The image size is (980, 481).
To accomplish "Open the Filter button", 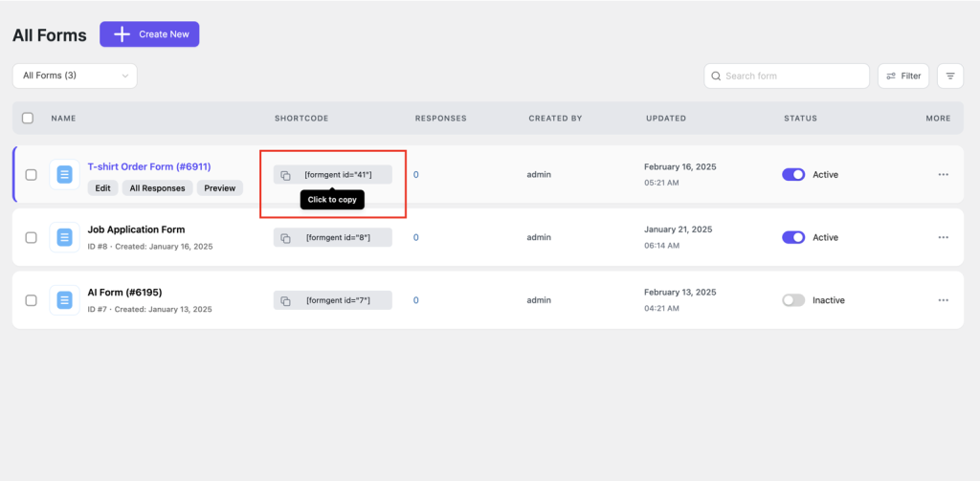I will point(903,77).
